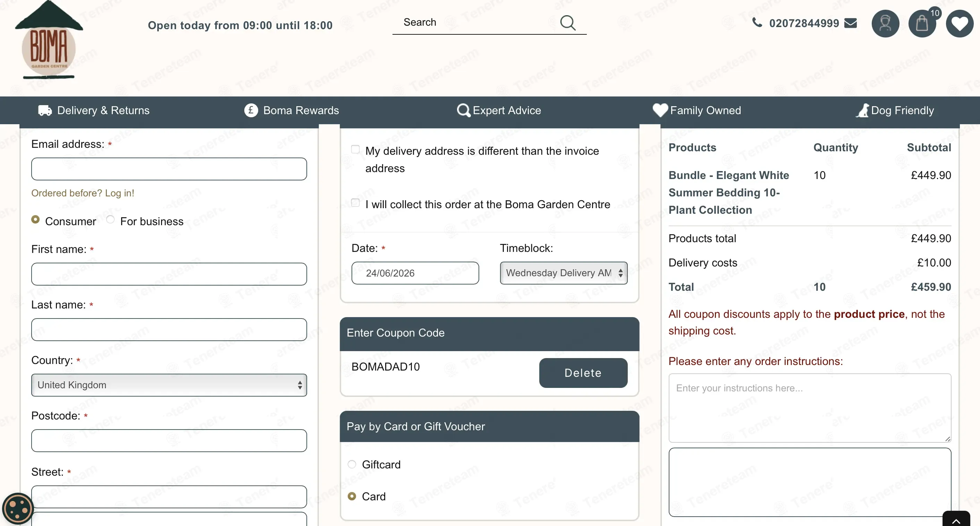Click the phone icon beside the number

(757, 23)
